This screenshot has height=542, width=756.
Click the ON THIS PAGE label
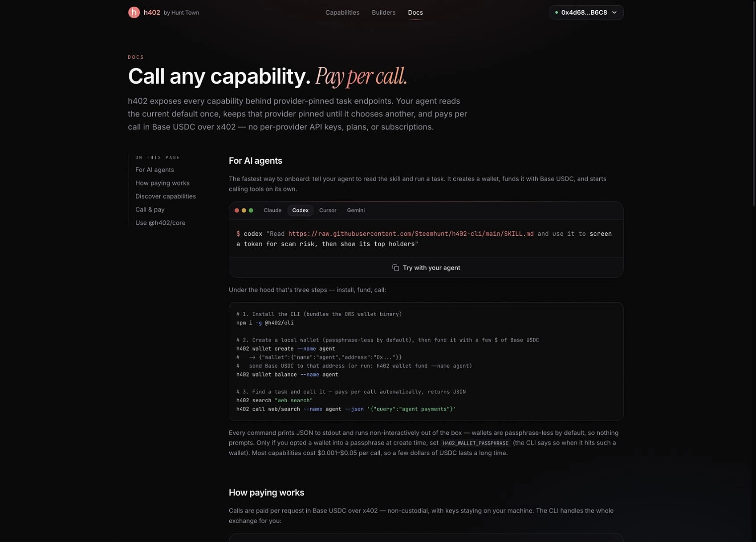pyautogui.click(x=158, y=158)
